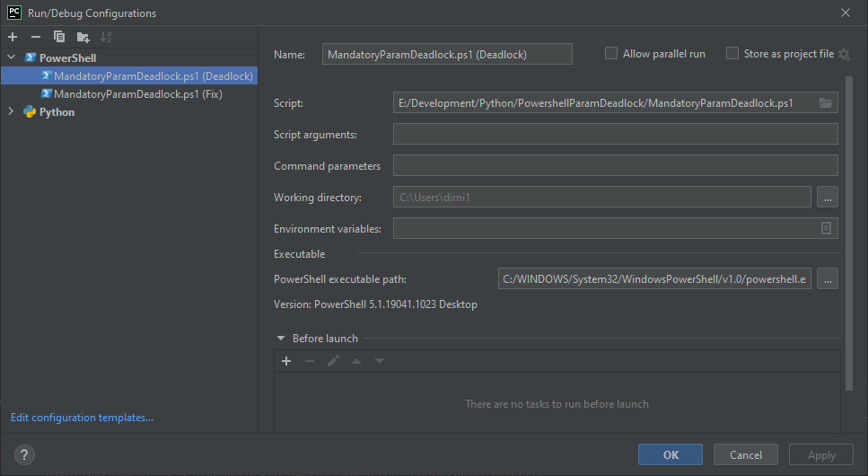
Task: Expand the Python tree node
Action: [11, 111]
